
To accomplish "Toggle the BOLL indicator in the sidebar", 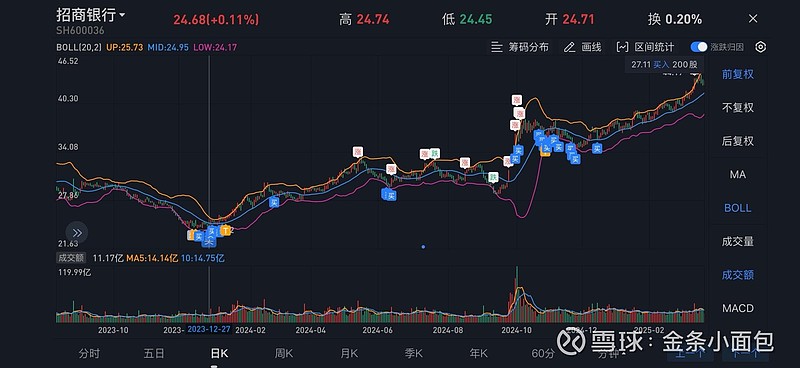I will (737, 208).
